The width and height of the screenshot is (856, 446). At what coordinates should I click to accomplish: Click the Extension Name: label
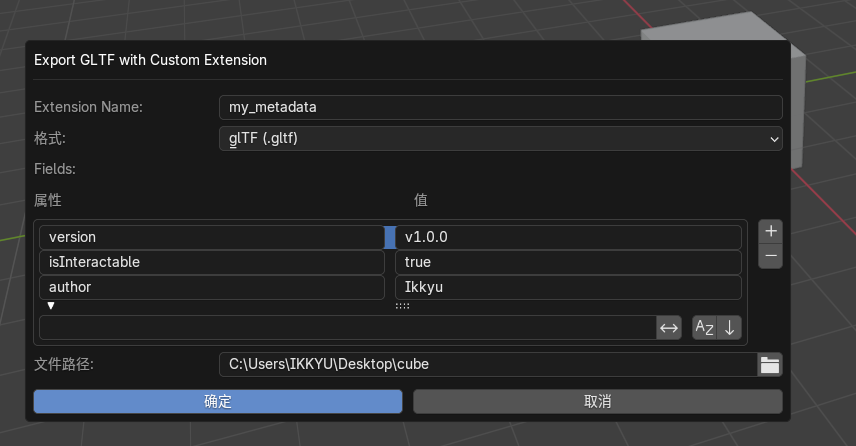[88, 107]
